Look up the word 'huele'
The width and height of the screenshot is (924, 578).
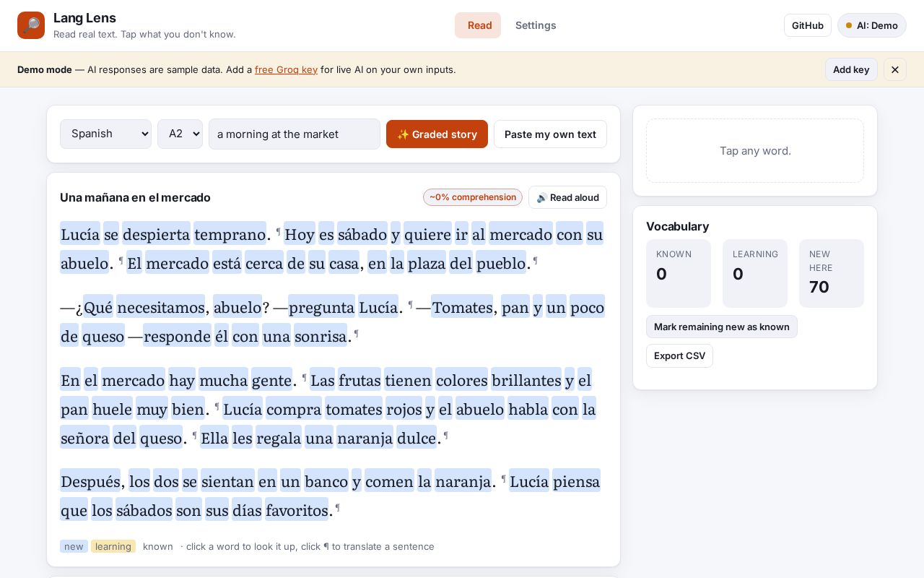point(112,409)
